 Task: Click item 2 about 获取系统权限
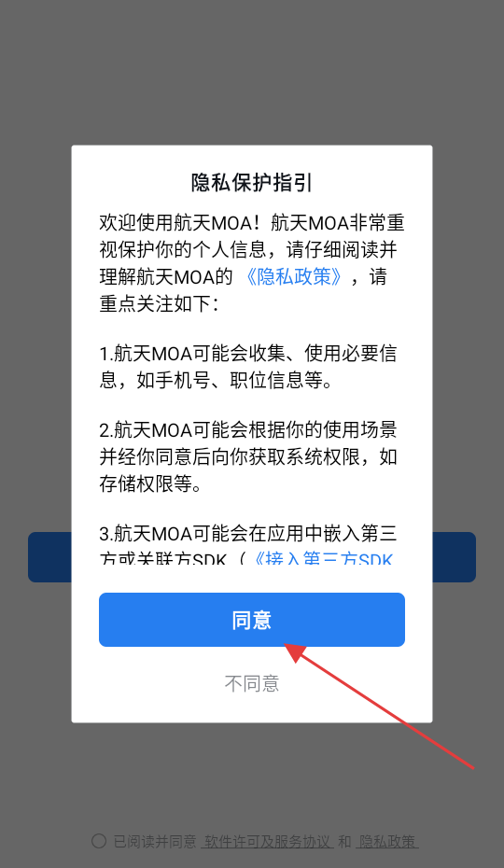248,456
